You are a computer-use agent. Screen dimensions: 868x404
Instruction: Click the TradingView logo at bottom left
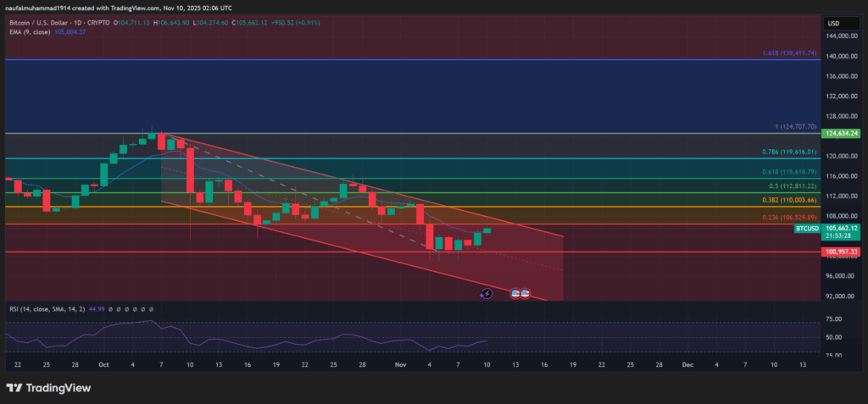tap(47, 387)
